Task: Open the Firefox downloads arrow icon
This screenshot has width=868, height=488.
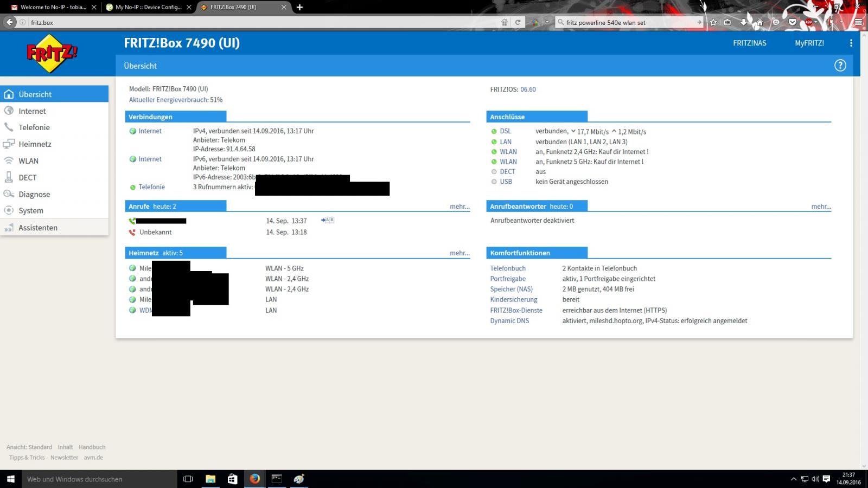Action: 743,22
